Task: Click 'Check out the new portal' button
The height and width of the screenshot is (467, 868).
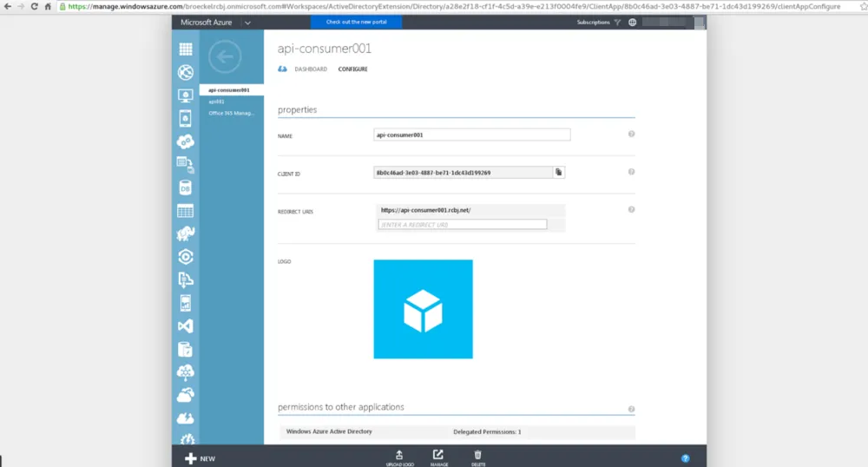Action: coord(356,22)
